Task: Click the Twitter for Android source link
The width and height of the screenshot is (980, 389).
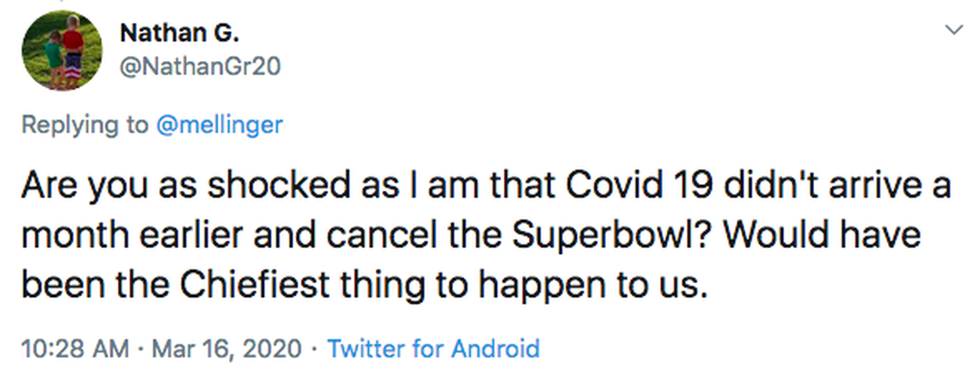Action: 433,349
